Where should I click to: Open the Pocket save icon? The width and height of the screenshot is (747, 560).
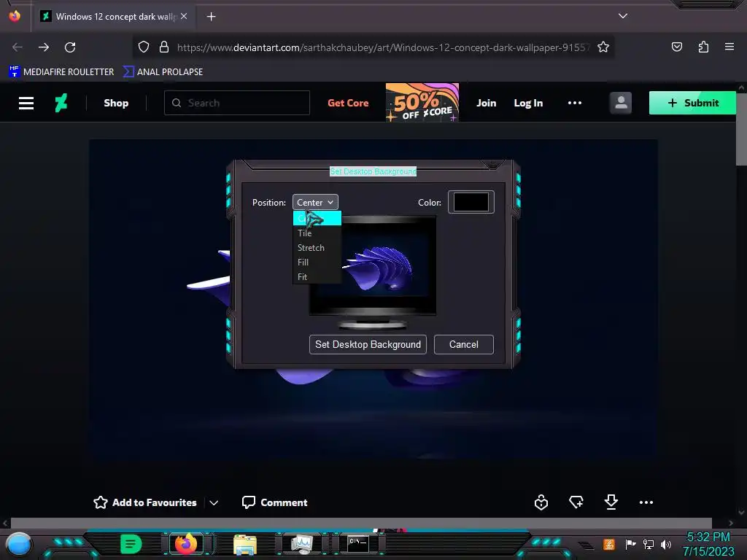click(676, 47)
